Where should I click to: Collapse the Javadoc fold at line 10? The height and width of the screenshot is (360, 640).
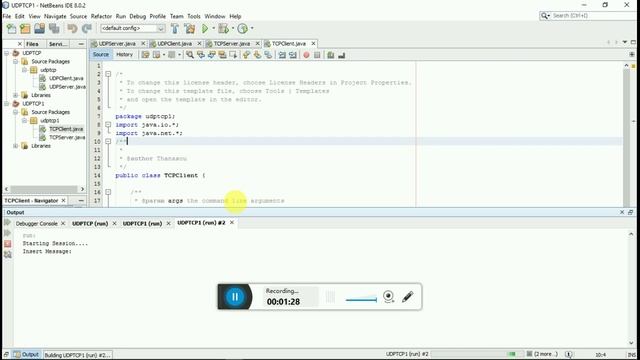[108, 141]
